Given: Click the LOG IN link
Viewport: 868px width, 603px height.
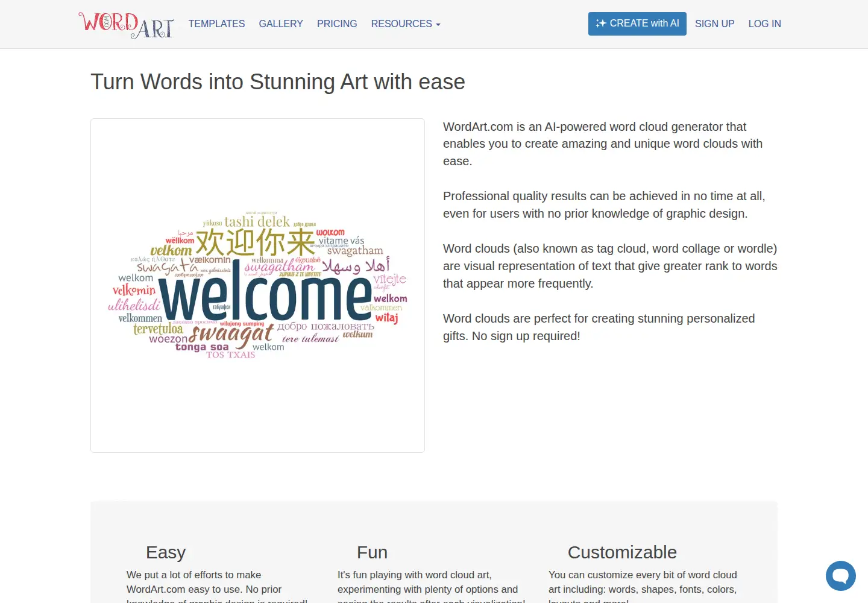Looking at the screenshot, I should click(x=764, y=24).
